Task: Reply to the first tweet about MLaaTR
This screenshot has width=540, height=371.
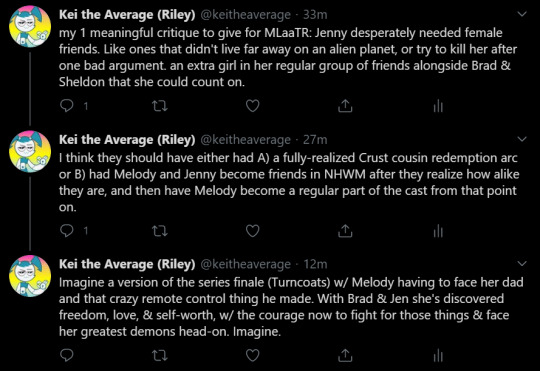Action: (66, 106)
